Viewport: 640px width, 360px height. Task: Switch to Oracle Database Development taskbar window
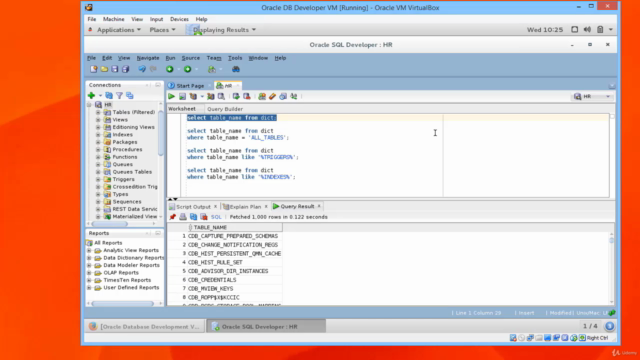(x=145, y=327)
